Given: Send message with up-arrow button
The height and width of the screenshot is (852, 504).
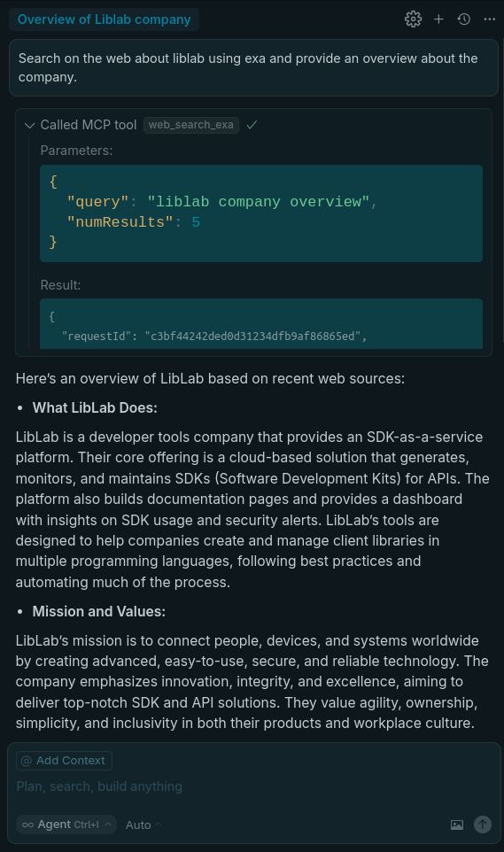Looking at the screenshot, I should pyautogui.click(x=482, y=825).
